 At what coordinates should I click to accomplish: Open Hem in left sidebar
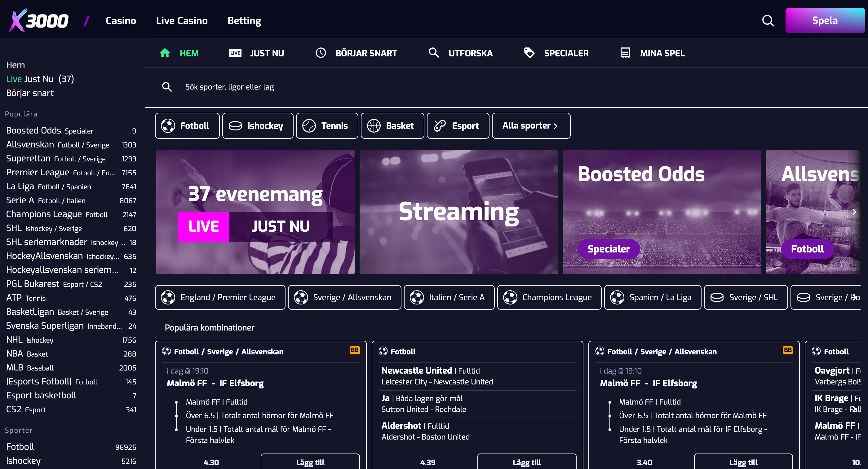pyautogui.click(x=15, y=65)
